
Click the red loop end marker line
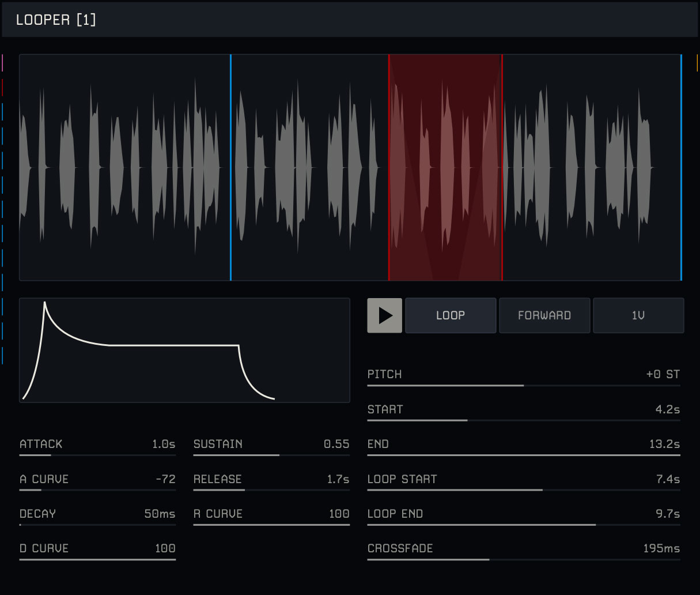click(x=502, y=167)
